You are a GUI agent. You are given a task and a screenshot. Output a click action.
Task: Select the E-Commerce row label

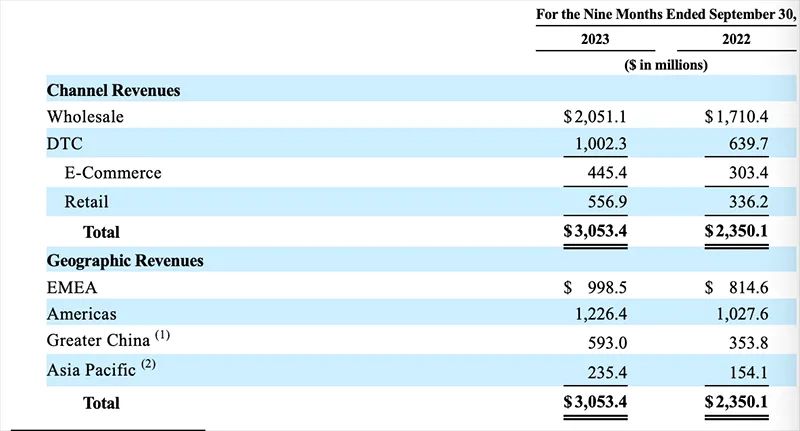[113, 173]
